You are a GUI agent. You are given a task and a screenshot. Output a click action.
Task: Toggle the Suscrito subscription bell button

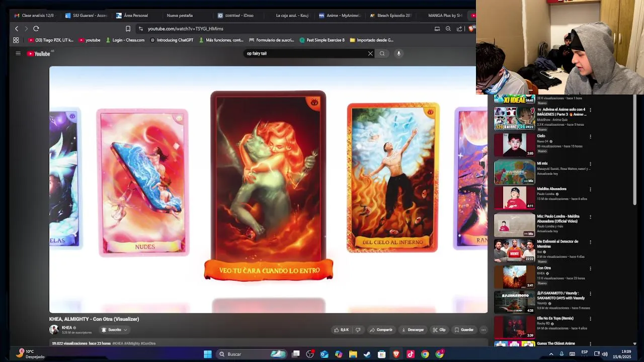(x=114, y=330)
